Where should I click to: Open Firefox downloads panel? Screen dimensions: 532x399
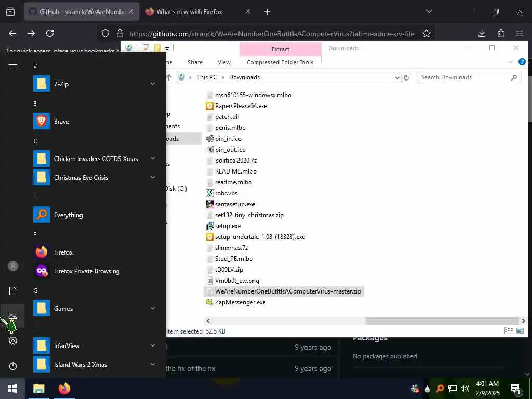tap(482, 33)
